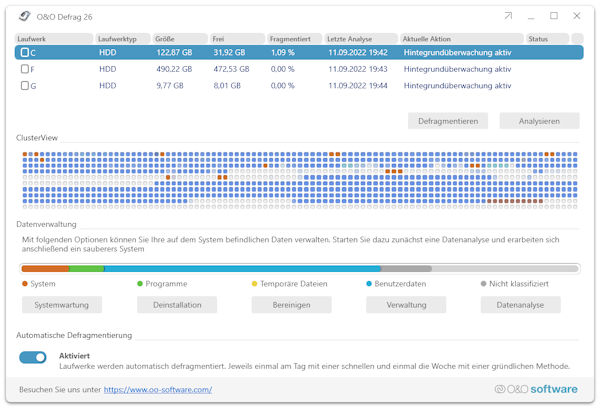Select the 9,77 GB size cell

(170, 85)
